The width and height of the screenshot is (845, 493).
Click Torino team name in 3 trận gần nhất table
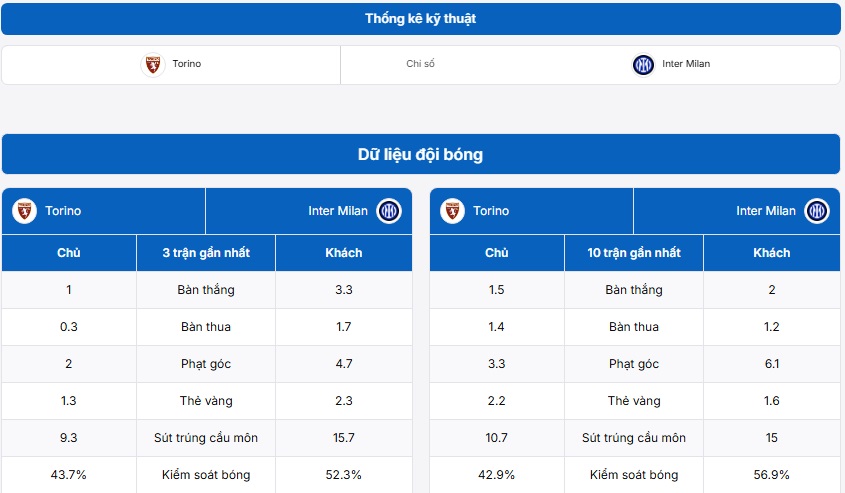coord(63,211)
